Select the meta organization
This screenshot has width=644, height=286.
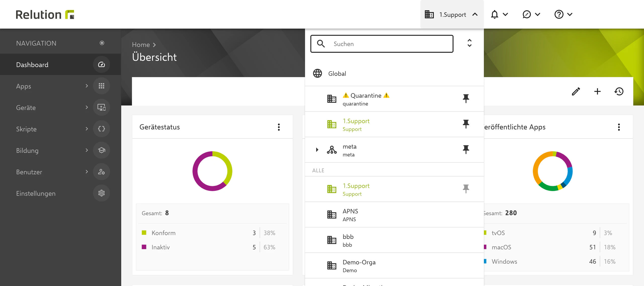(394, 150)
